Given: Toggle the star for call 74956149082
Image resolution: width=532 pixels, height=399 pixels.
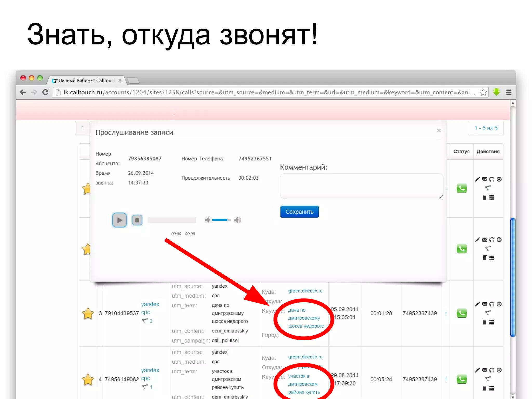Looking at the screenshot, I should tap(88, 379).
